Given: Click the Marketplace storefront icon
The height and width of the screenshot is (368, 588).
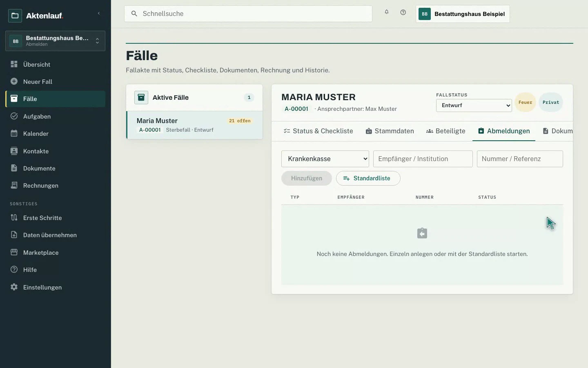Looking at the screenshot, I should pos(14,252).
